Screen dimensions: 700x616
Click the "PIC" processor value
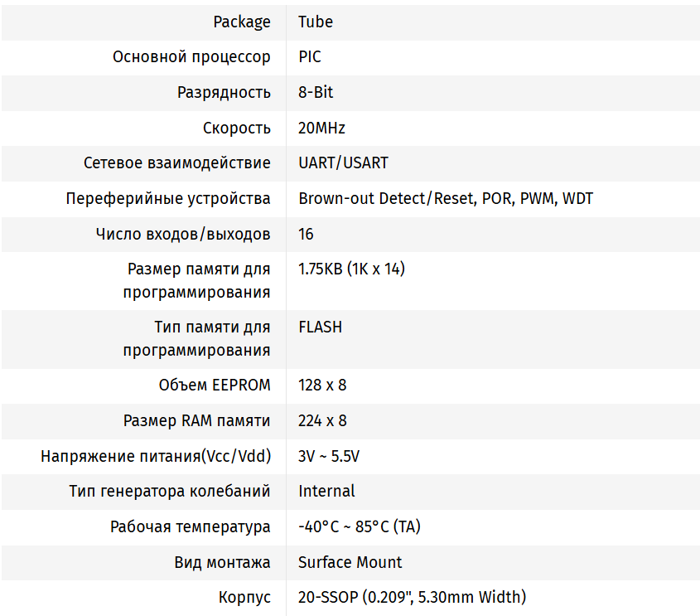pos(310,57)
